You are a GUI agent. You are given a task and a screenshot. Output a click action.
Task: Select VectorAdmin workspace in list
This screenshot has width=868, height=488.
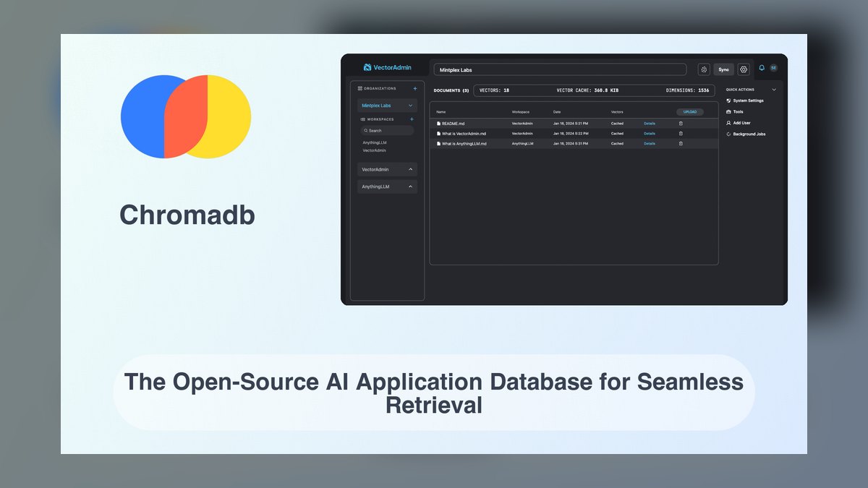[375, 150]
